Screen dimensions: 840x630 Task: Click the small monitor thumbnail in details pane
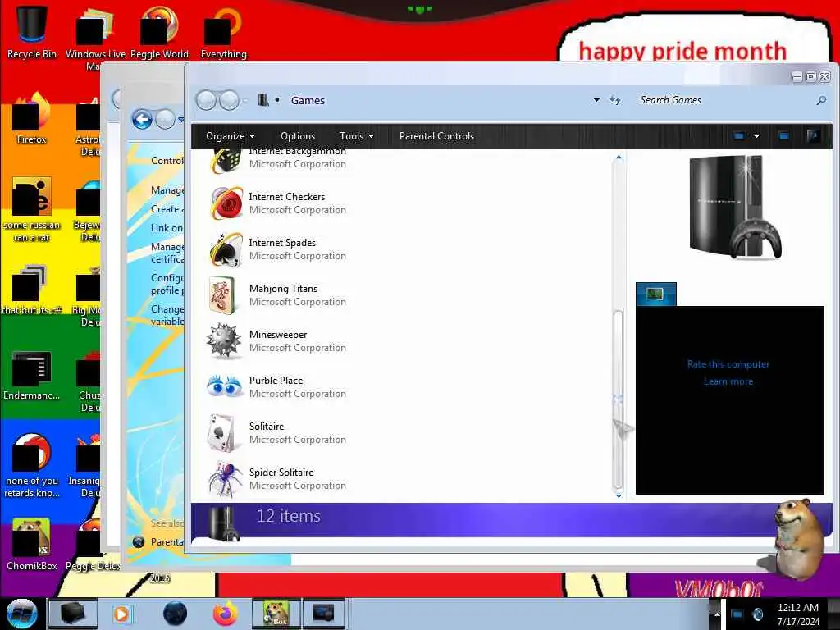coord(655,294)
